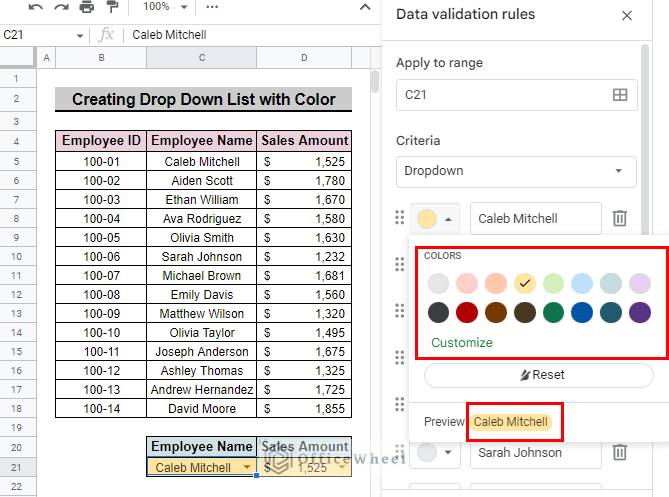Screen dimensions: 669x497
Task: Pick the light cyan color swatch
Action: tap(611, 284)
